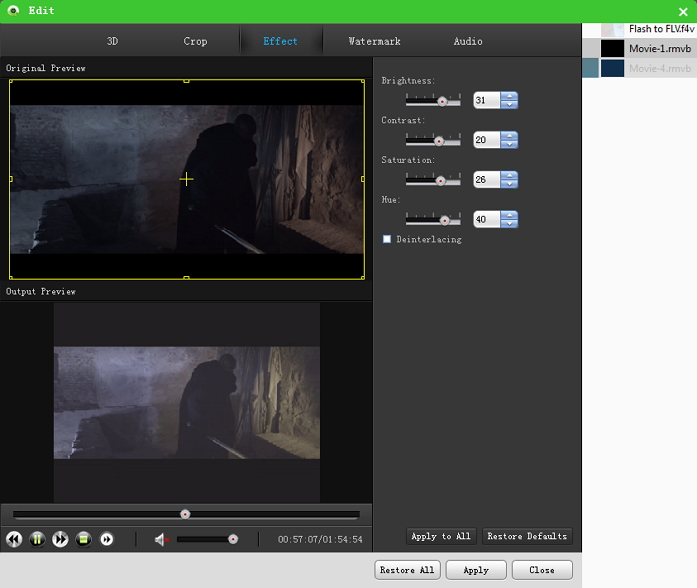Click the next frame button
The width and height of the screenshot is (697, 588).
(107, 539)
